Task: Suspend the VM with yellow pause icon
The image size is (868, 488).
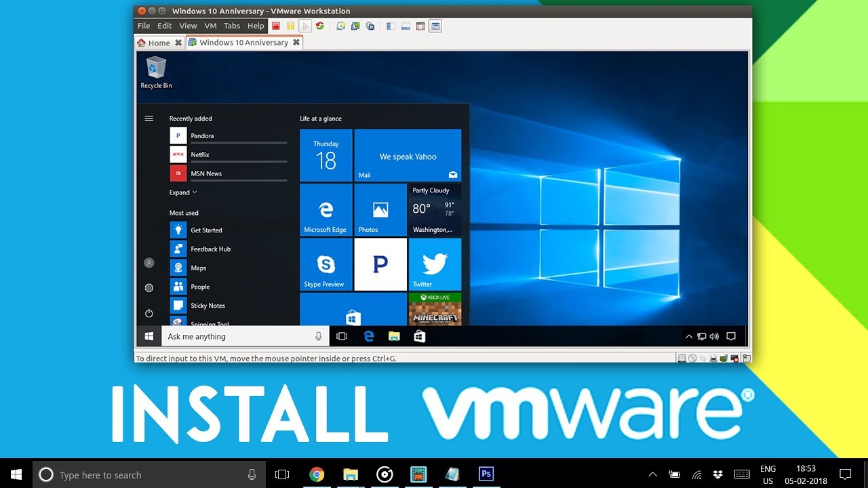Action: click(x=290, y=26)
